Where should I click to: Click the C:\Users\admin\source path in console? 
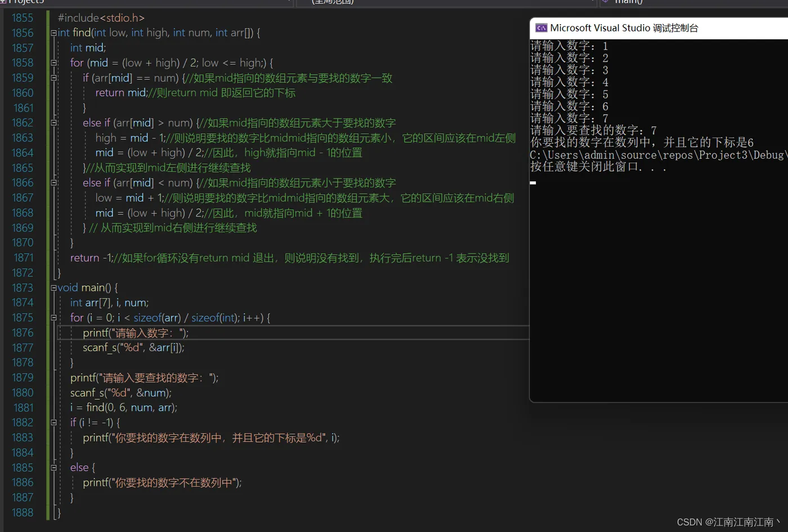tap(659, 155)
